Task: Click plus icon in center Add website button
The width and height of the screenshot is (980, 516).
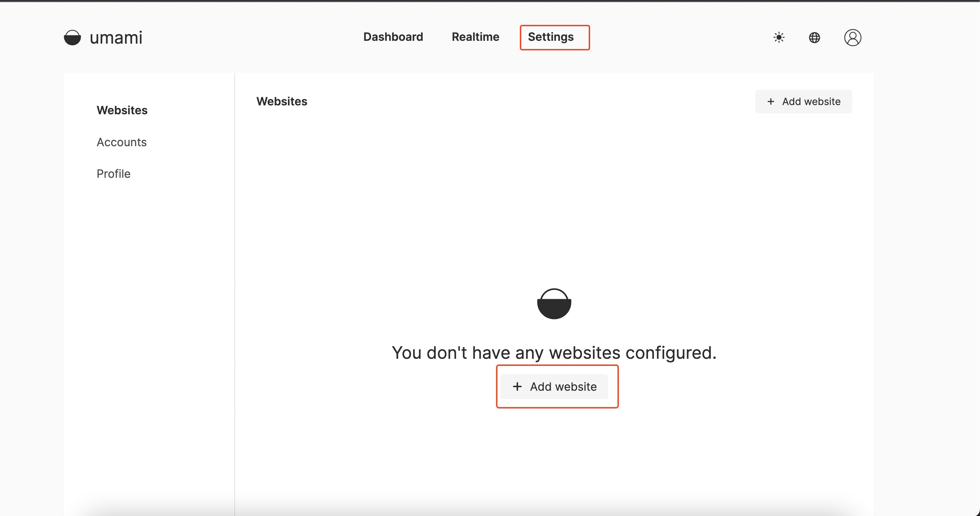Action: pyautogui.click(x=517, y=386)
